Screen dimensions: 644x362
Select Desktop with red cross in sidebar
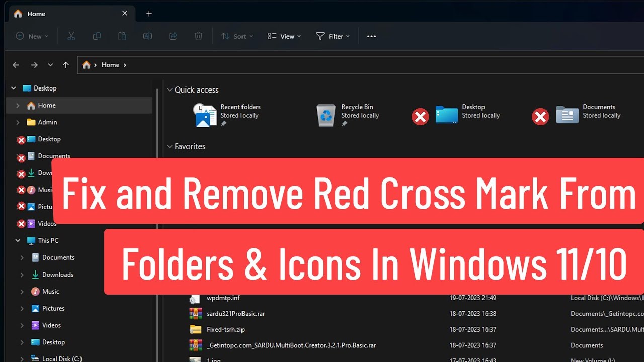[49, 139]
